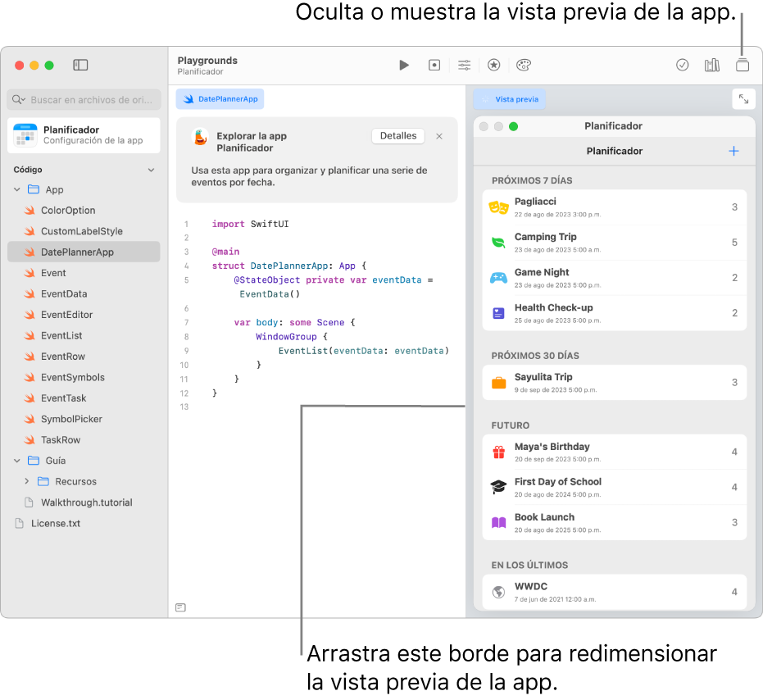This screenshot has width=763, height=700.
Task: Click the green zoom button in preview window
Action: point(513,126)
